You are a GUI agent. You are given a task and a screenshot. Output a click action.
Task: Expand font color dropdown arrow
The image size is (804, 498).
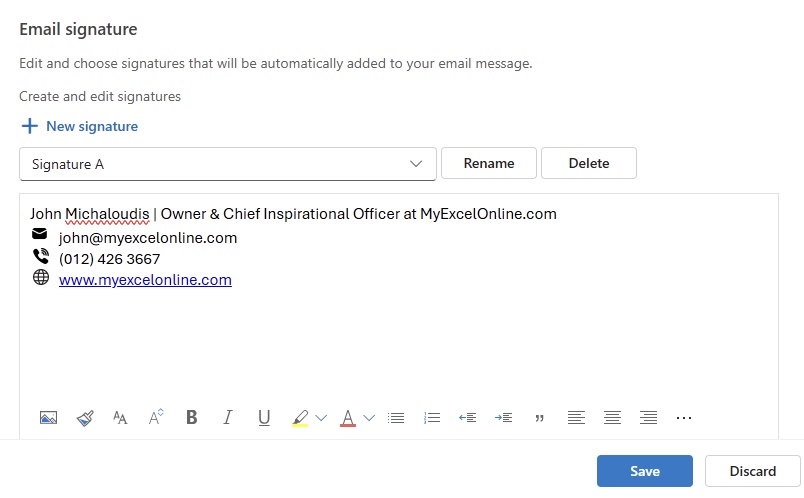point(369,418)
